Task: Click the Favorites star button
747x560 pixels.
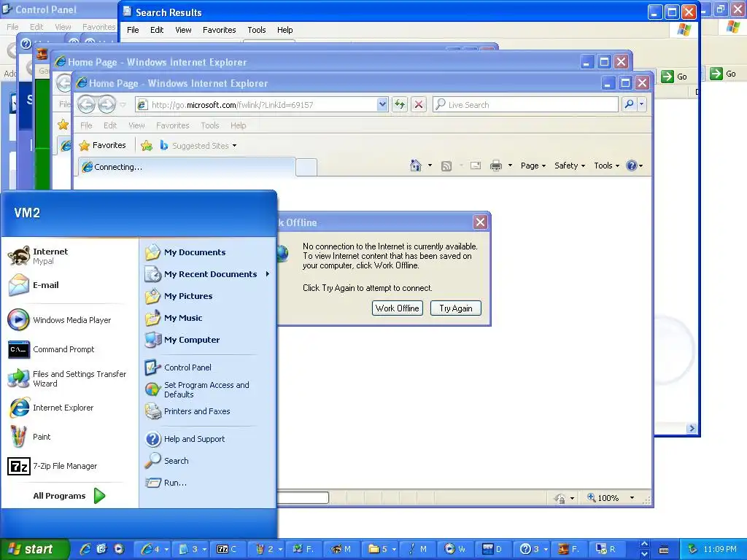Action: click(102, 145)
